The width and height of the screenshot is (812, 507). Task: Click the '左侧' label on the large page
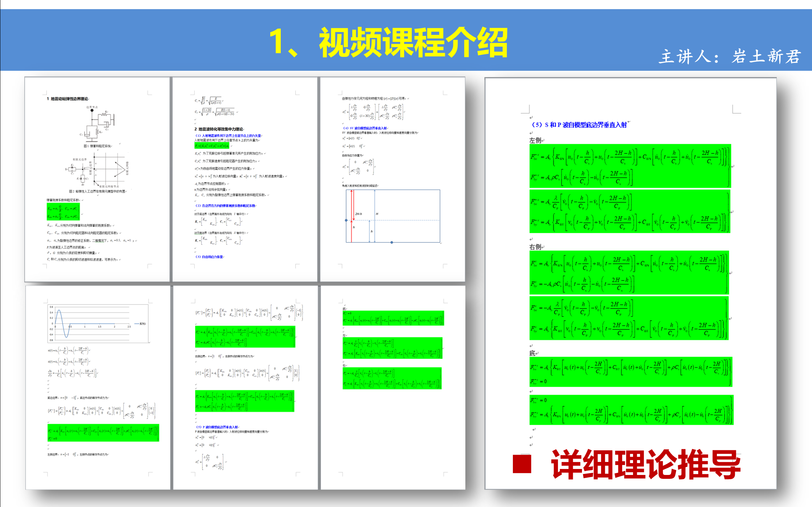tap(535, 140)
